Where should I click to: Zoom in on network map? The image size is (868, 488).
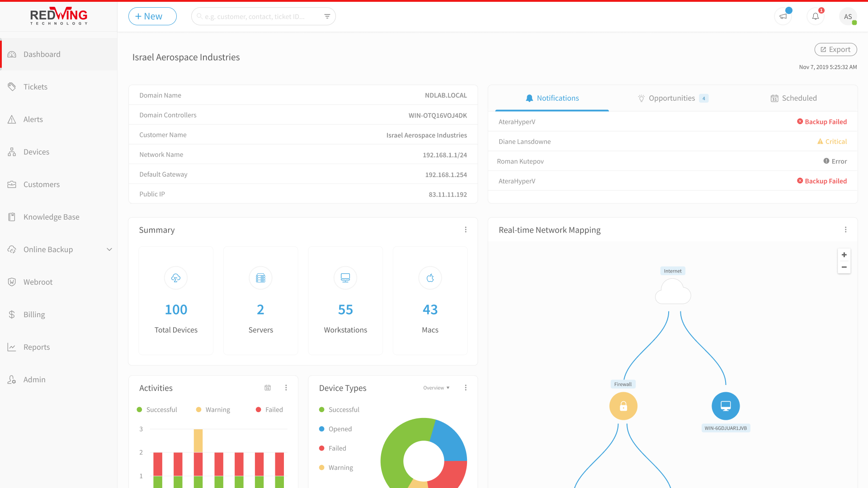coord(844,255)
